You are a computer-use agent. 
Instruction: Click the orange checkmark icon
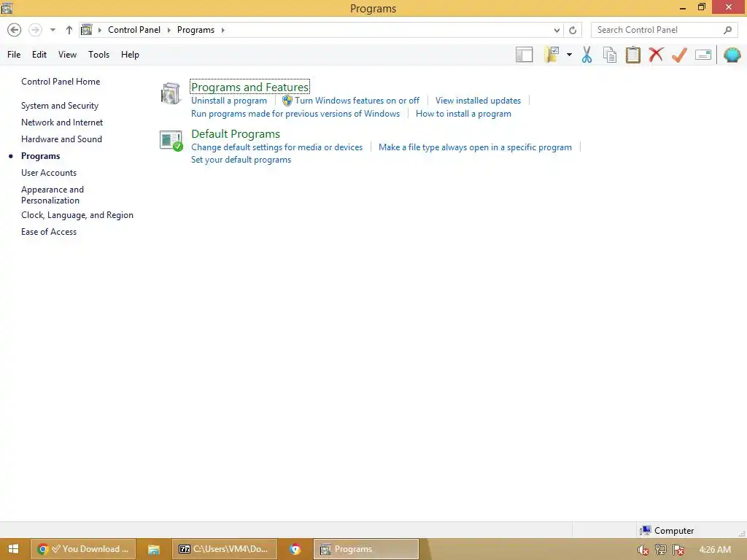[679, 55]
